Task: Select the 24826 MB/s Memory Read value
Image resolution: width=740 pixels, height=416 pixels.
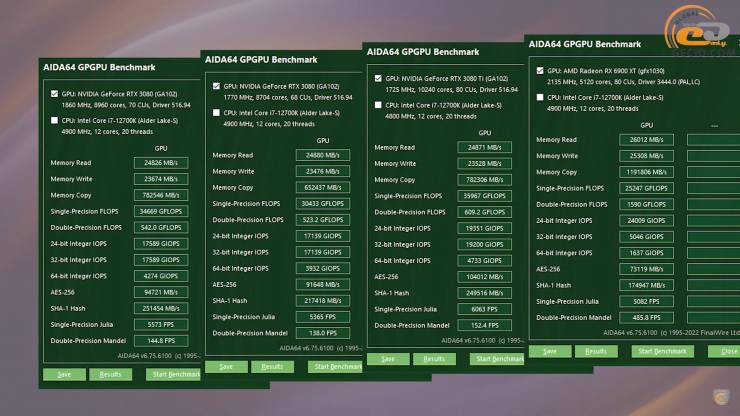Action: [161, 163]
